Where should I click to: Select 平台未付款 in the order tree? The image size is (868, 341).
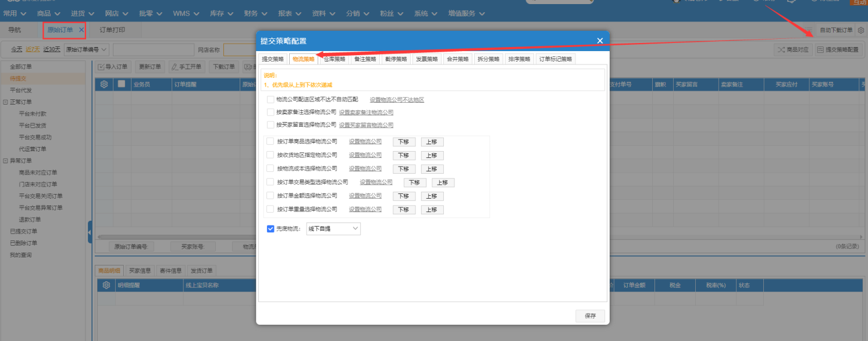coord(33,114)
